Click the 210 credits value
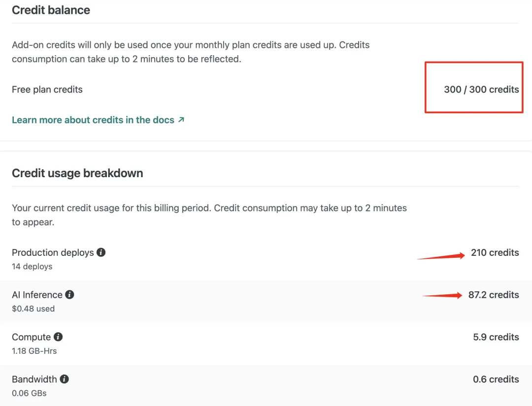Viewport: 532px width, 406px height. [x=495, y=252]
